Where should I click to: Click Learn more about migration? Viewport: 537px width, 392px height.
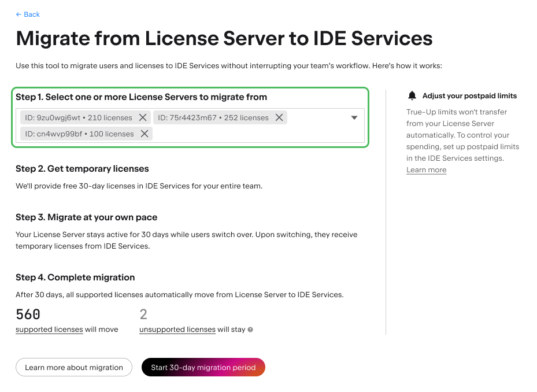coord(73,367)
